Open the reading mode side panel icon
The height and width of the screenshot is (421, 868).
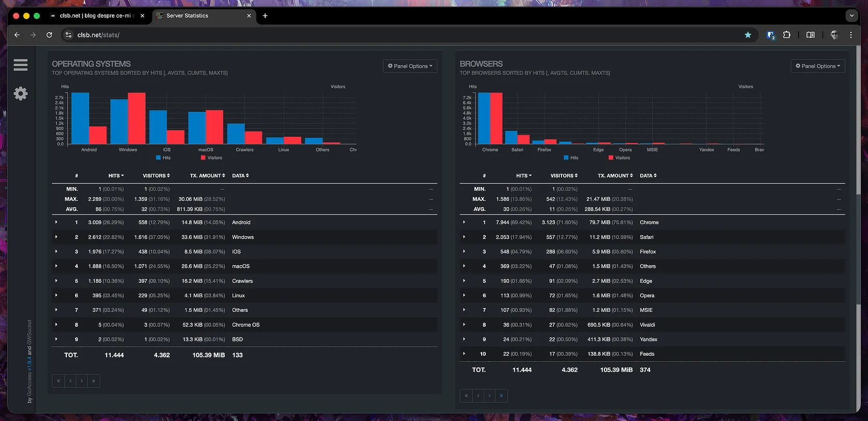click(811, 35)
